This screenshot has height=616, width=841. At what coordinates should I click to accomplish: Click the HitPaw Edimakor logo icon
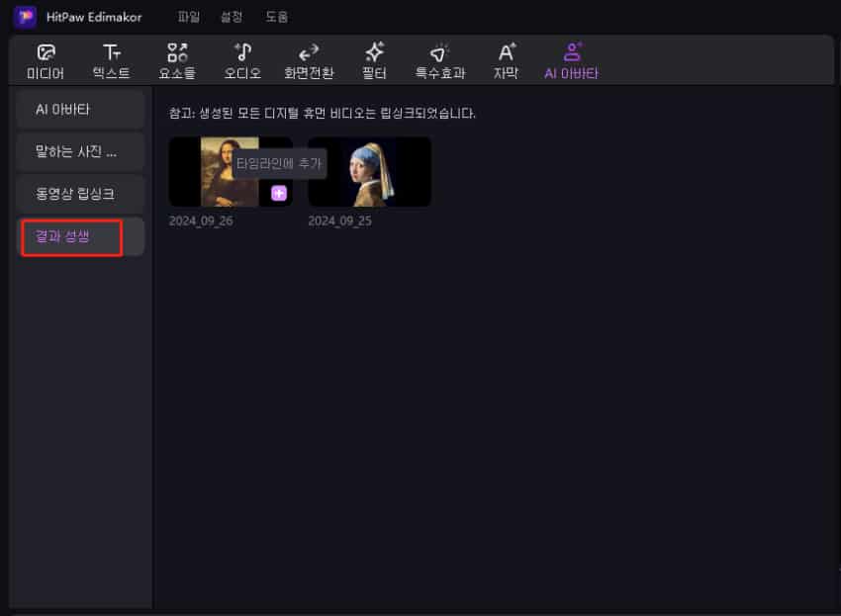tap(25, 17)
